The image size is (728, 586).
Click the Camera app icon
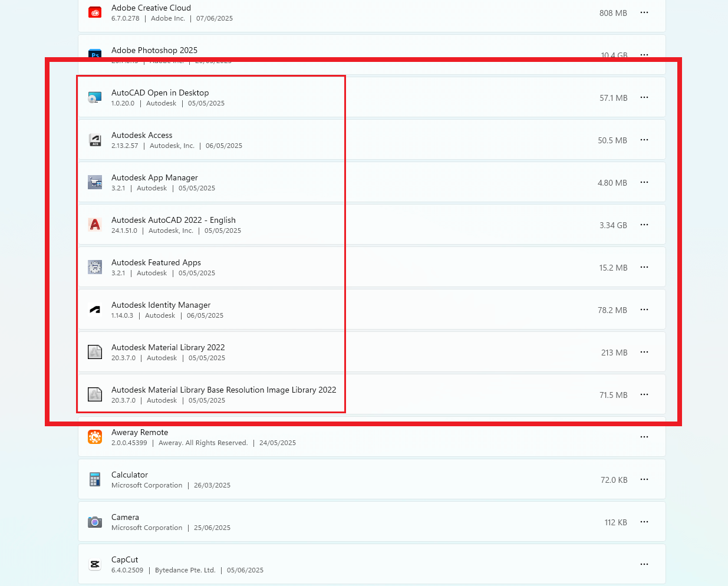click(x=95, y=522)
